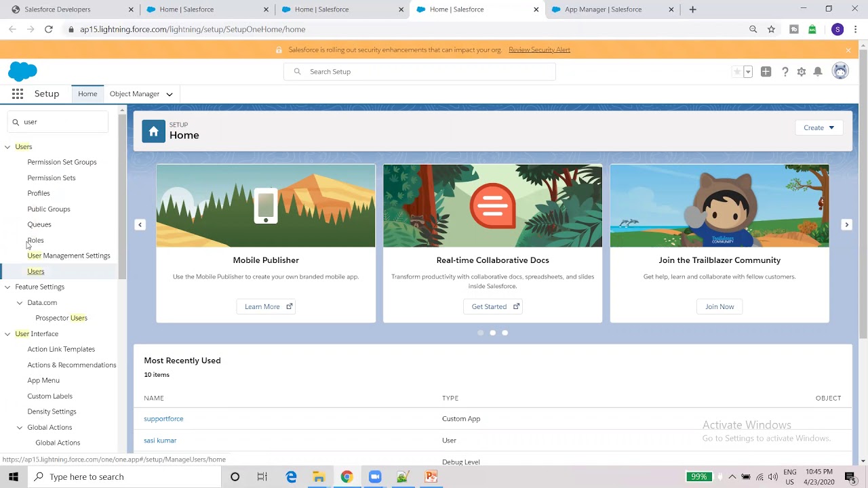The height and width of the screenshot is (488, 868).
Task: Click Get Started for Collaborative Docs
Action: tap(493, 306)
